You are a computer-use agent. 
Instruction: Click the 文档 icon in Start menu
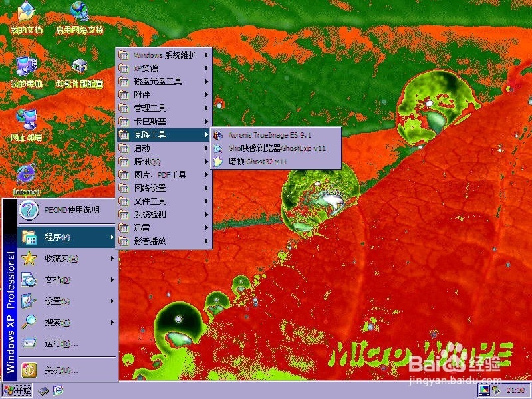(29, 280)
